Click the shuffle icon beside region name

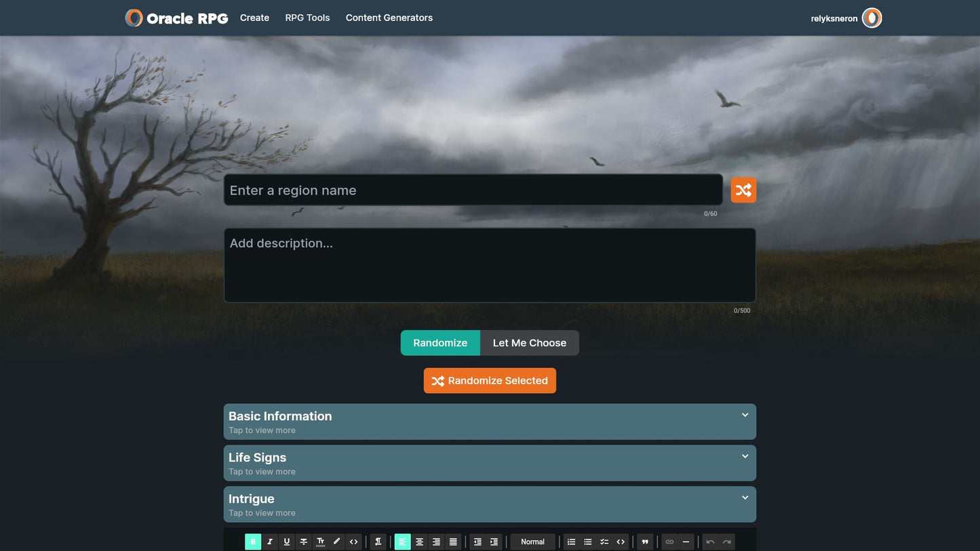tap(743, 190)
